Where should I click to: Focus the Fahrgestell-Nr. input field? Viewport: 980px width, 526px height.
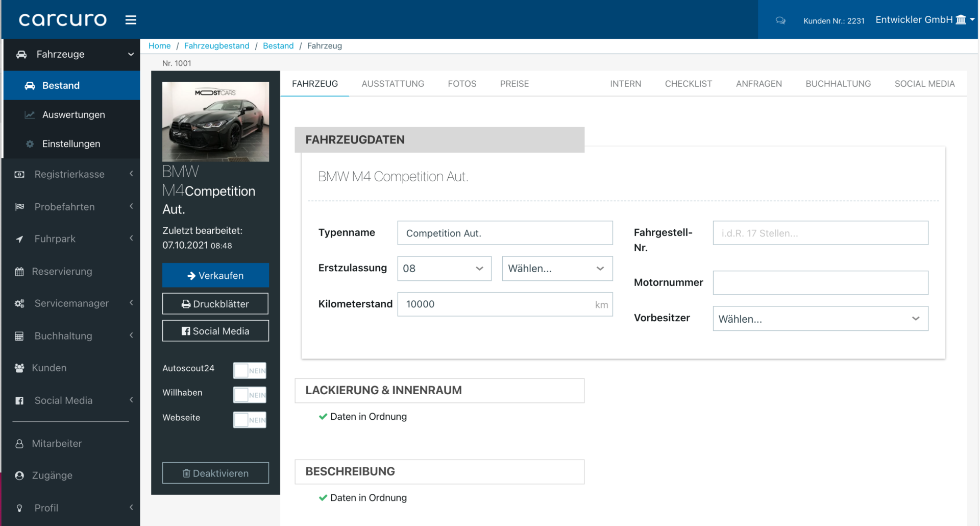coord(820,233)
